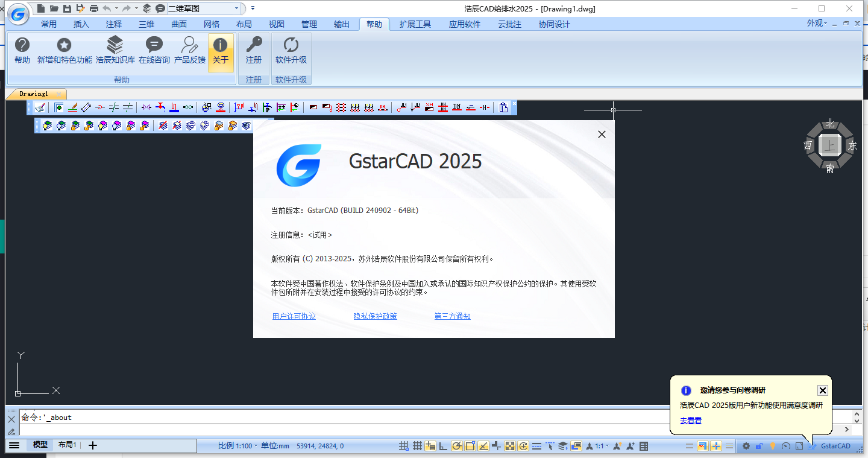Click the GstarCAD application menu logo button
This screenshot has width=868, height=458.
click(x=19, y=14)
